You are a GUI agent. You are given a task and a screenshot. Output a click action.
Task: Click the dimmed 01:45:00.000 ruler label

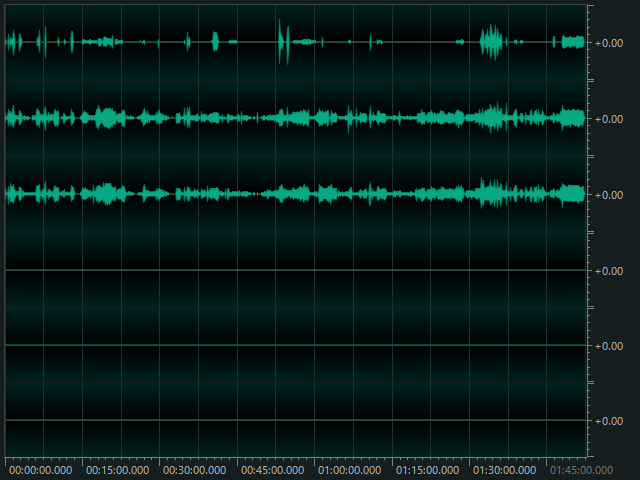click(582, 470)
